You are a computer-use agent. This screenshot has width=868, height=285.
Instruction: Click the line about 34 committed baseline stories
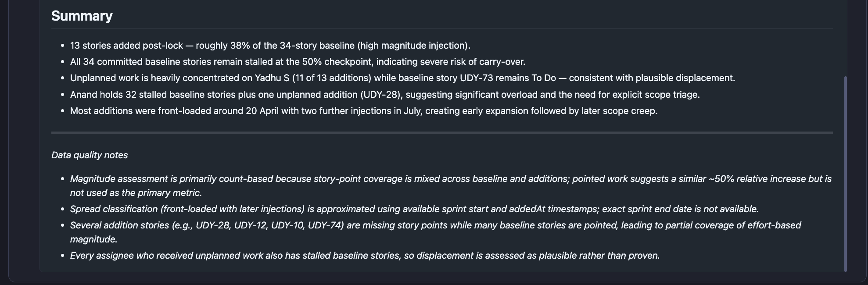click(298, 62)
